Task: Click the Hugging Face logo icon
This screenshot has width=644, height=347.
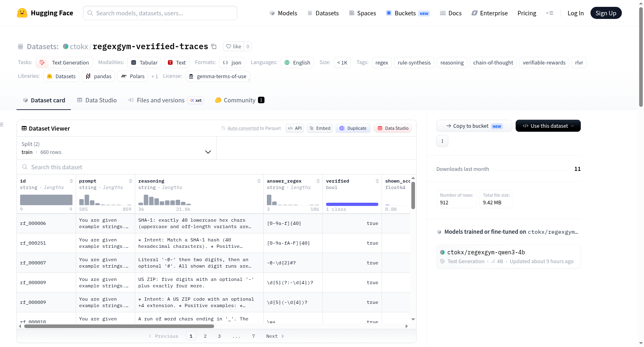Action: click(22, 13)
